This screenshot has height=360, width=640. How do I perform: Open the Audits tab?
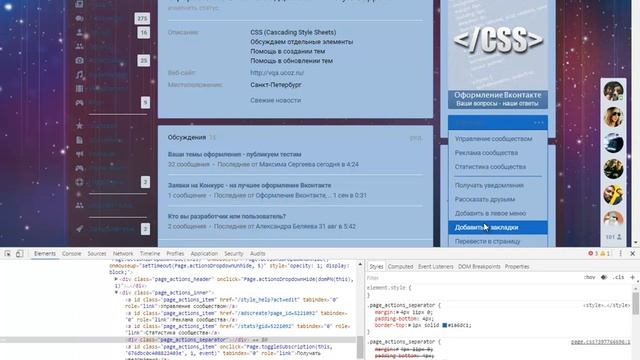(x=257, y=253)
